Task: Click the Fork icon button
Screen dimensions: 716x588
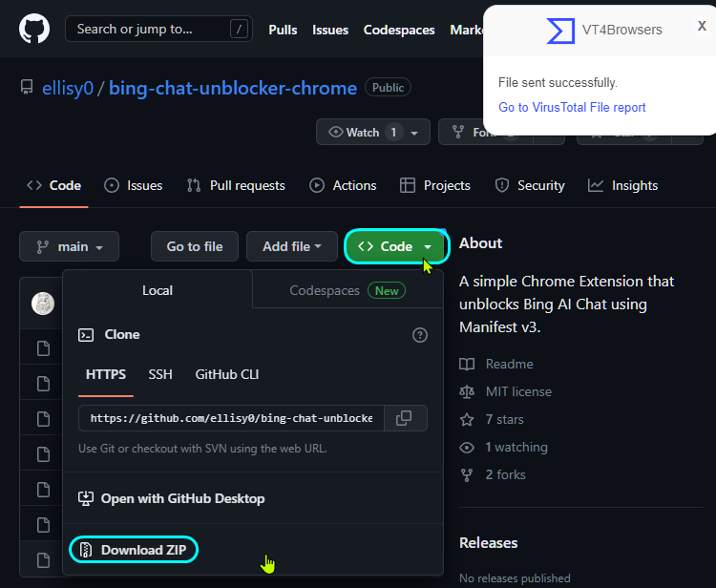Action: (458, 132)
